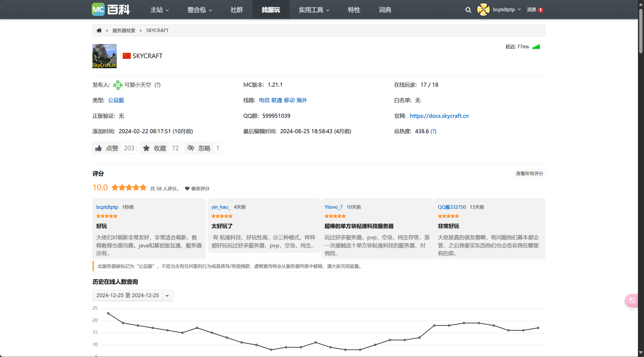Open the bcptdtptp account dropdown
The width and height of the screenshot is (644, 357).
507,10
